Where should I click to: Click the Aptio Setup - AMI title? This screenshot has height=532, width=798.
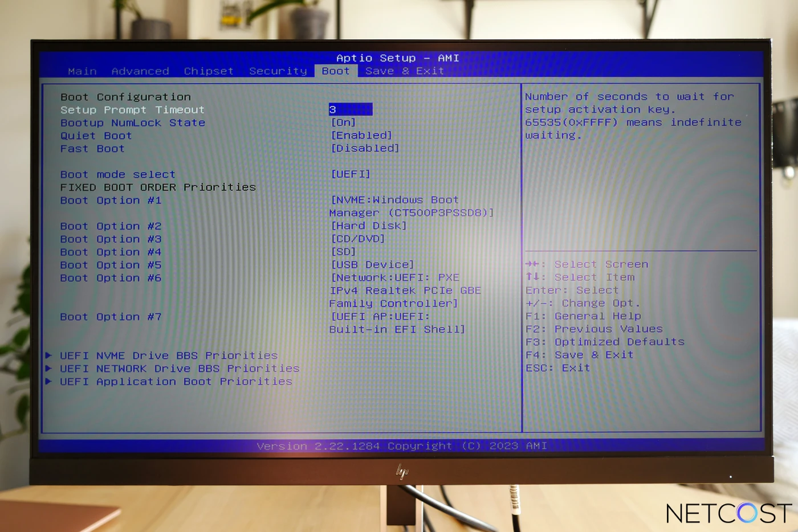[398, 58]
